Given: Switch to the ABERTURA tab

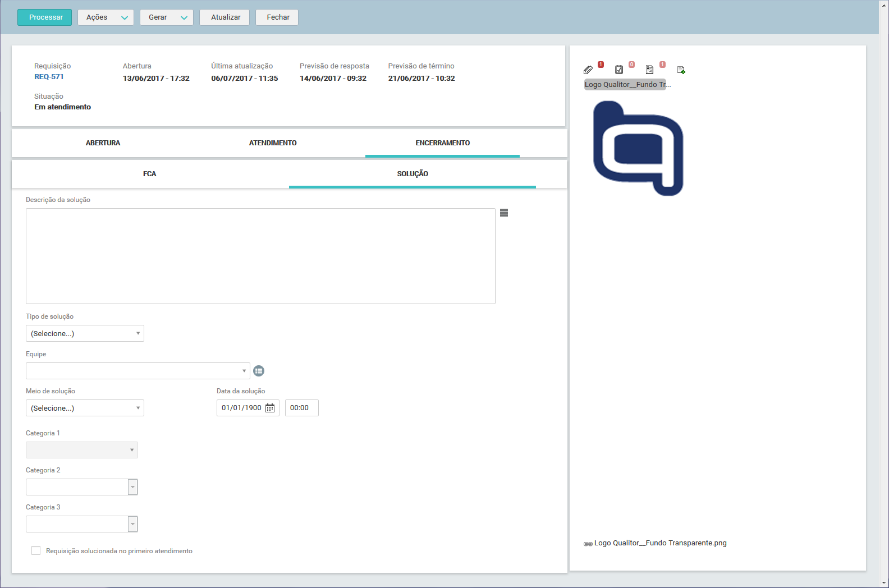Looking at the screenshot, I should pos(103,143).
